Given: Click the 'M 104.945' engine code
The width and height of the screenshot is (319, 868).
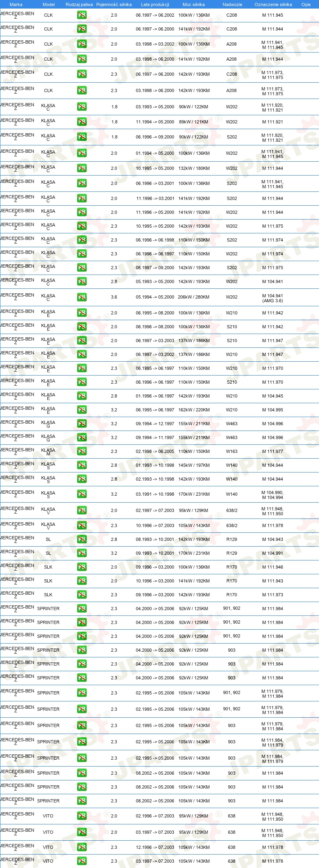Looking at the screenshot, I should (x=272, y=396).
